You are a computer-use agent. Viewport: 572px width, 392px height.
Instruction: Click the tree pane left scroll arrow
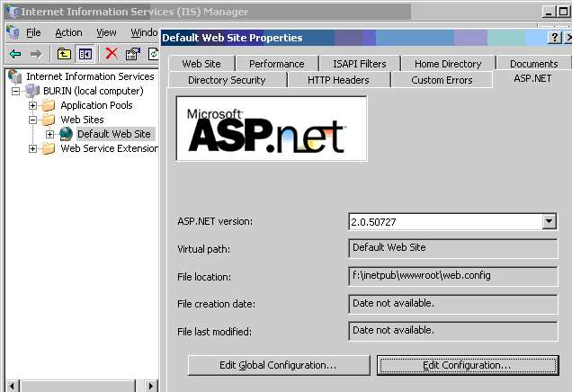(13, 386)
